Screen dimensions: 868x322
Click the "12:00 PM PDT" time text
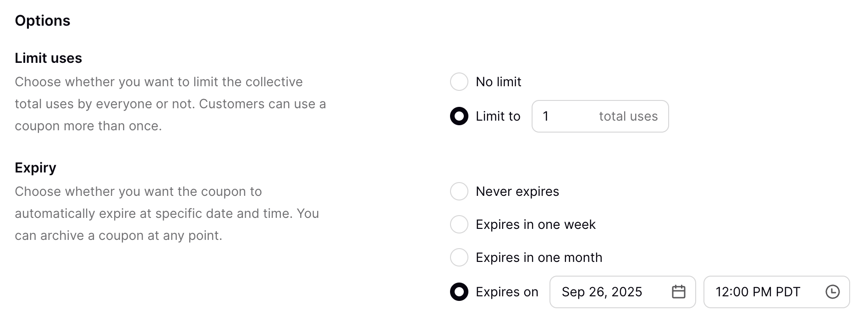pos(758,292)
